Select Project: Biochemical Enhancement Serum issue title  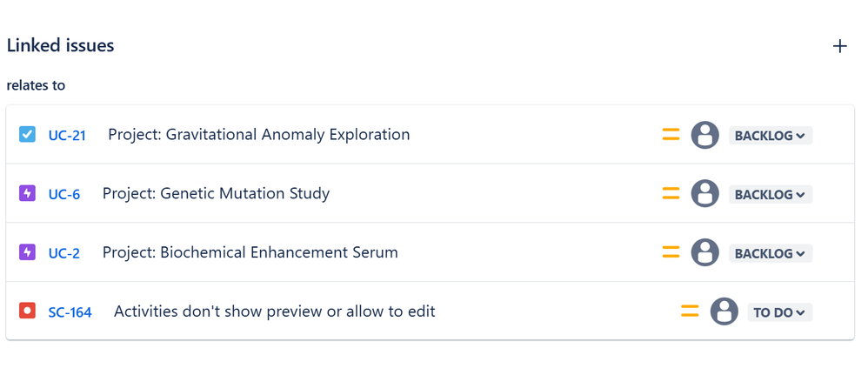250,252
